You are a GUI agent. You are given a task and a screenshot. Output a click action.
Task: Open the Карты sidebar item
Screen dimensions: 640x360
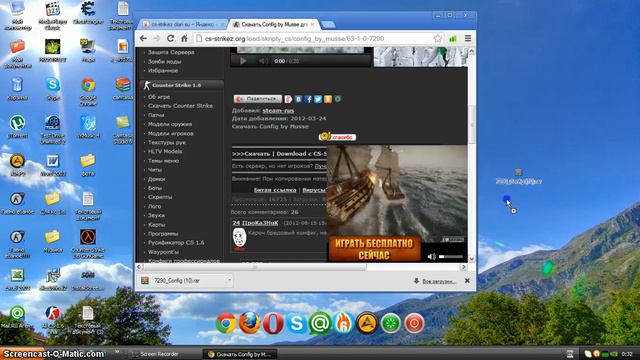tap(156, 224)
